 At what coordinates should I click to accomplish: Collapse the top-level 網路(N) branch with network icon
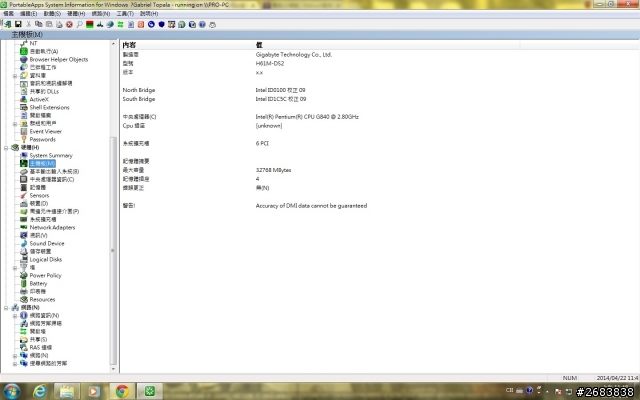pyautogui.click(x=6, y=308)
